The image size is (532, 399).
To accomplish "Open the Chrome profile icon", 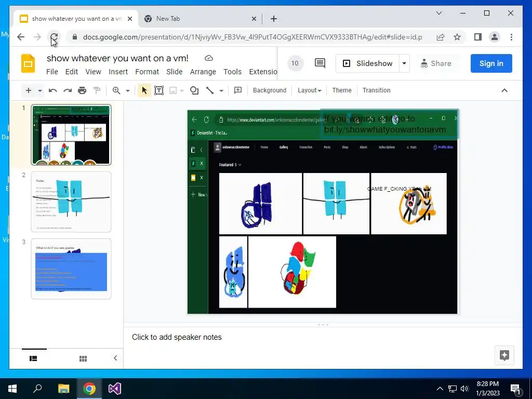I will (495, 37).
